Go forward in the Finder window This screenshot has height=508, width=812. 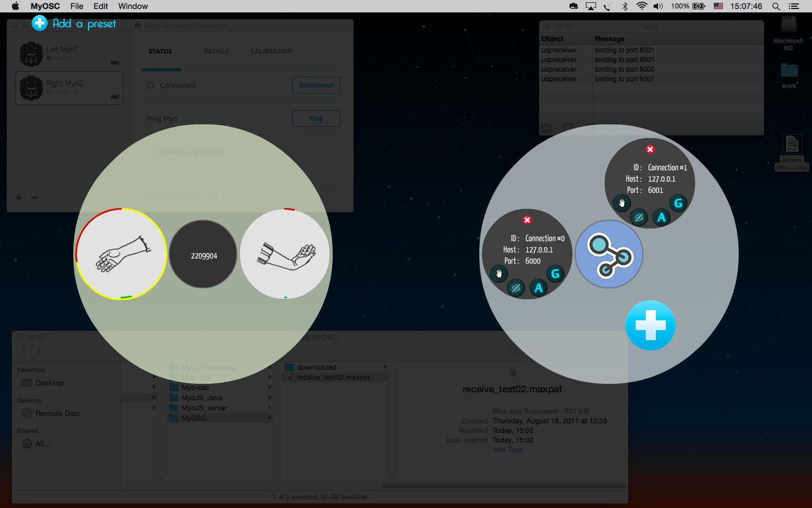pyautogui.click(x=39, y=351)
